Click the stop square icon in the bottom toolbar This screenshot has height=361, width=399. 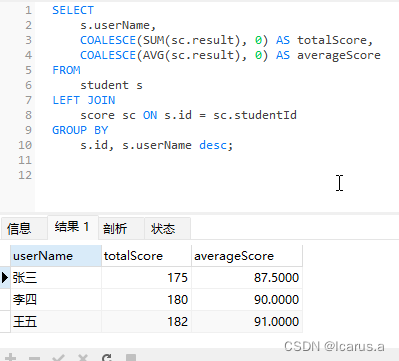(131, 358)
